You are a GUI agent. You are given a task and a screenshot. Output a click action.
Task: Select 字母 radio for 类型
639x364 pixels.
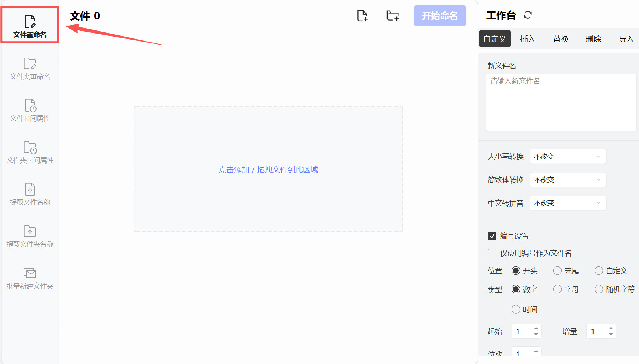pos(557,289)
